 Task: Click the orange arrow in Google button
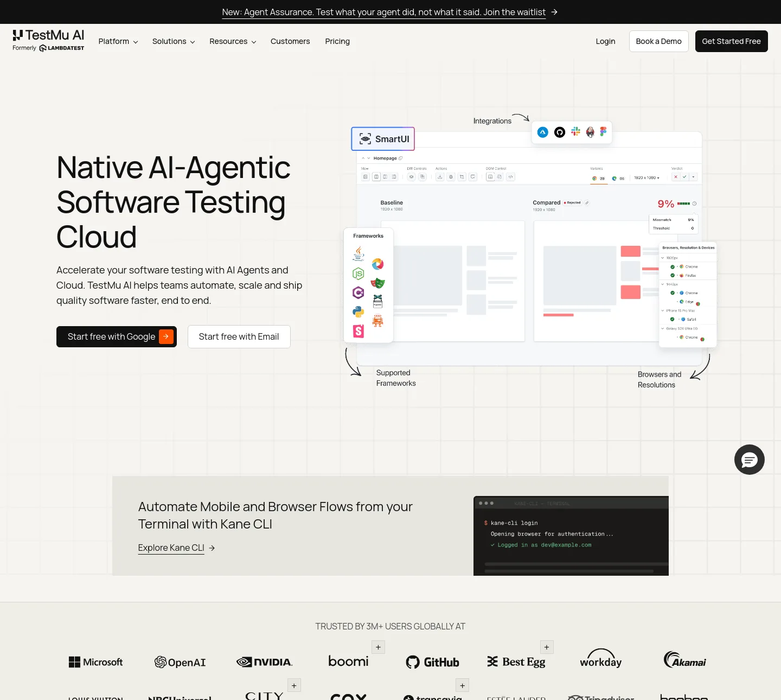pos(166,336)
